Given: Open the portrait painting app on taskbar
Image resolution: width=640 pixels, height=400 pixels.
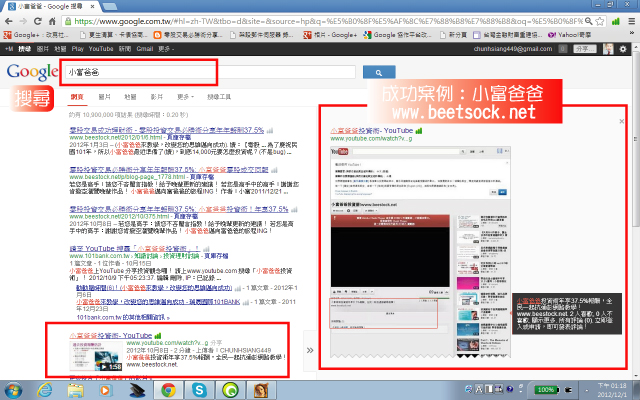Looking at the screenshot, I should tap(261, 391).
